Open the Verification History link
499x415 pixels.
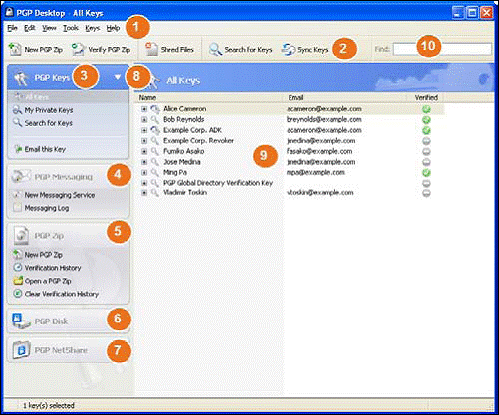coord(53,268)
